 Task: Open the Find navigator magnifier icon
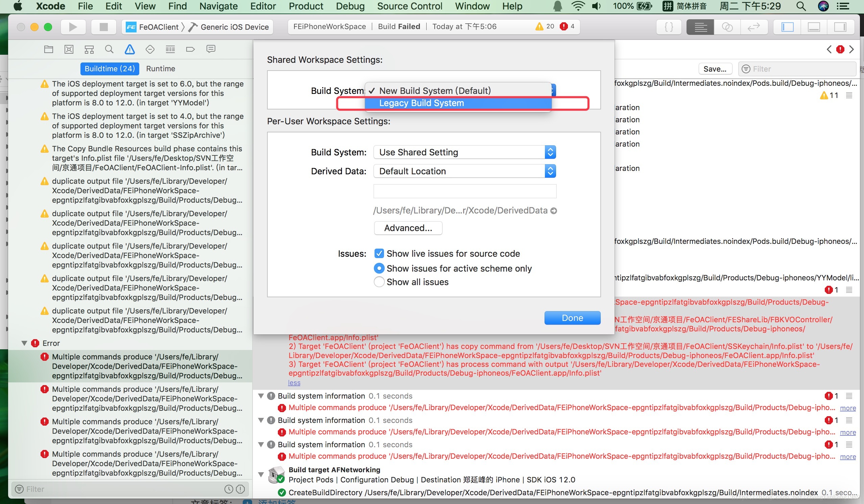click(109, 49)
